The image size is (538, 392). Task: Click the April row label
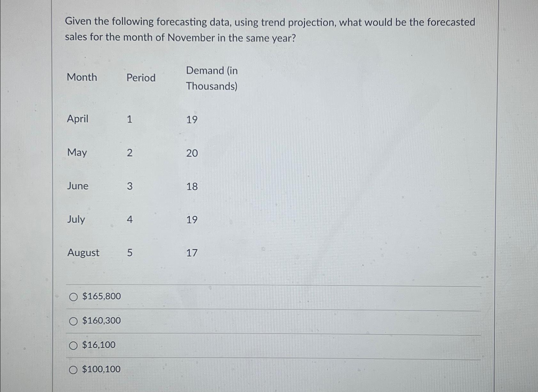[x=77, y=119]
